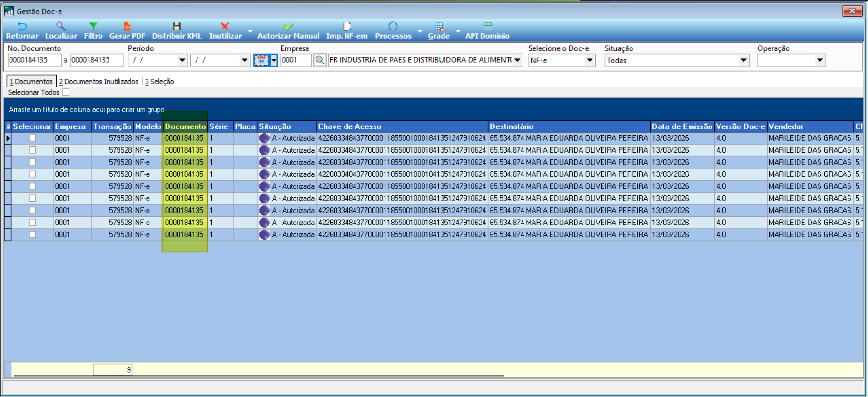Click the Empresa magnifier lookup button
Viewport: 868px width, 397px height.
pyautogui.click(x=320, y=60)
